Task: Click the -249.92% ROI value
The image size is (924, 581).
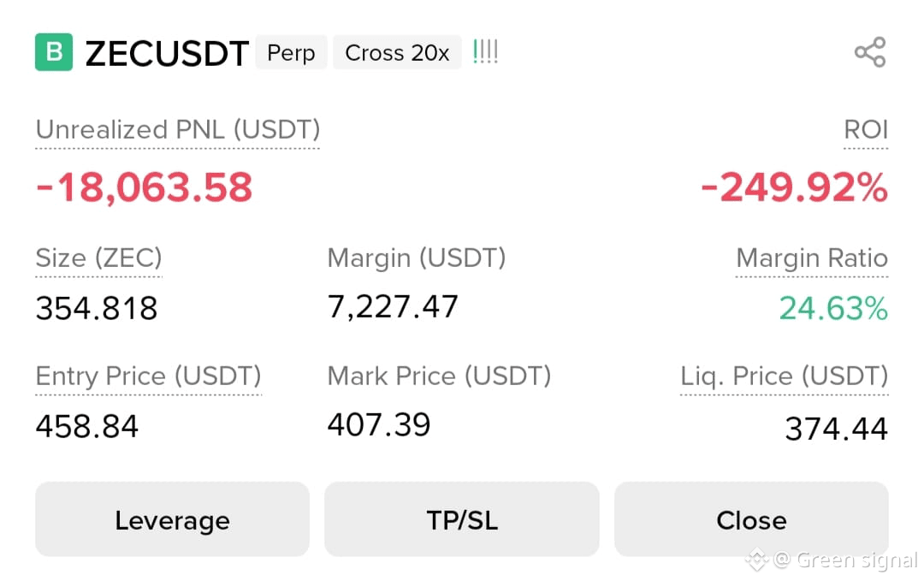Action: tap(794, 187)
